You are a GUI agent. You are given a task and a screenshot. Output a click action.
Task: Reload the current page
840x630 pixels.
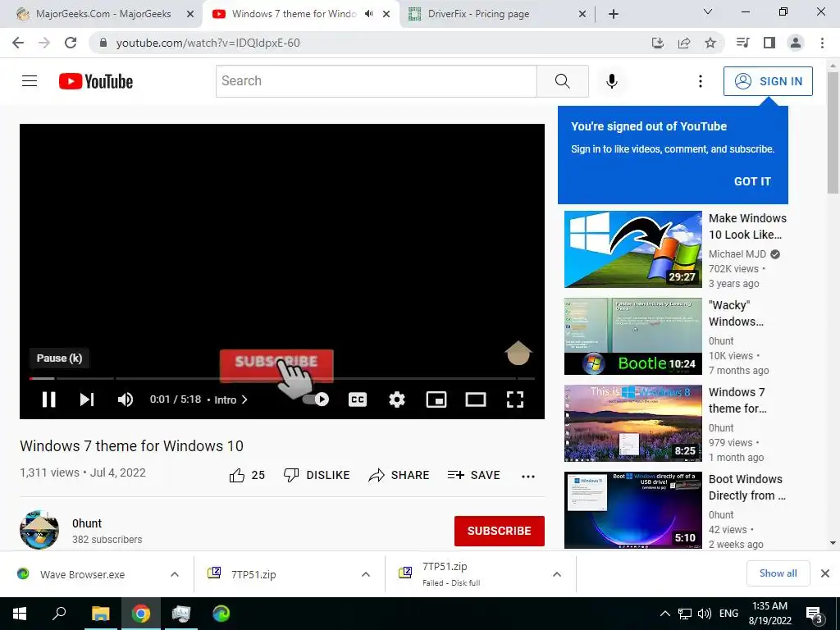click(71, 43)
